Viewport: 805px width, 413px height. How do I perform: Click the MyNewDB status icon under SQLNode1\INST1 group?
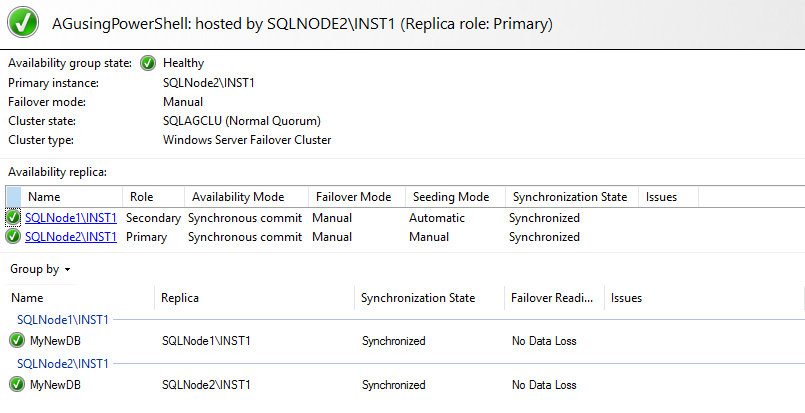click(17, 341)
